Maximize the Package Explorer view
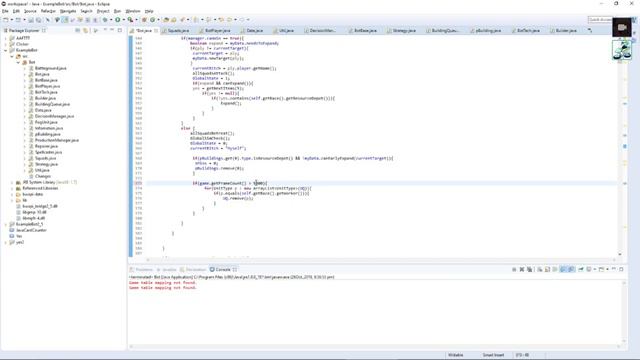The height and width of the screenshot is (360, 640). [x=120, y=30]
